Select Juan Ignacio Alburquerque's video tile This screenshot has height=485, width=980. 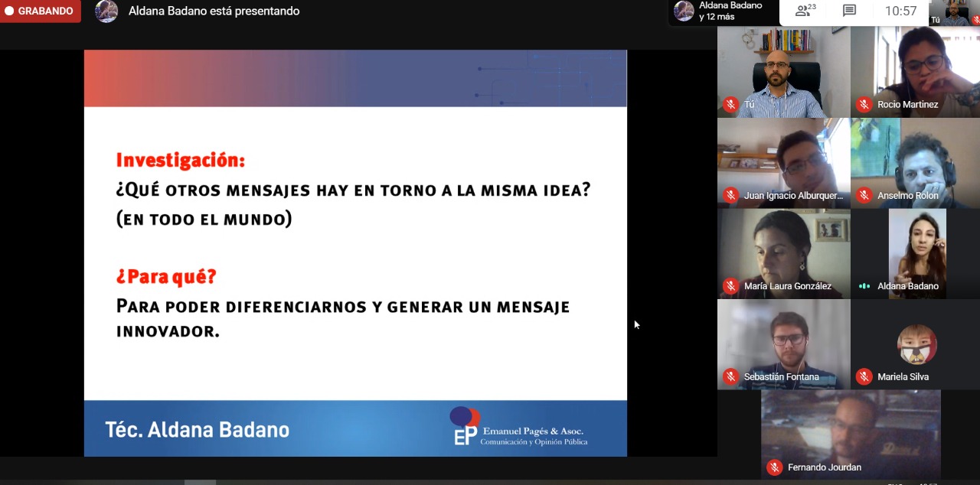783,162
